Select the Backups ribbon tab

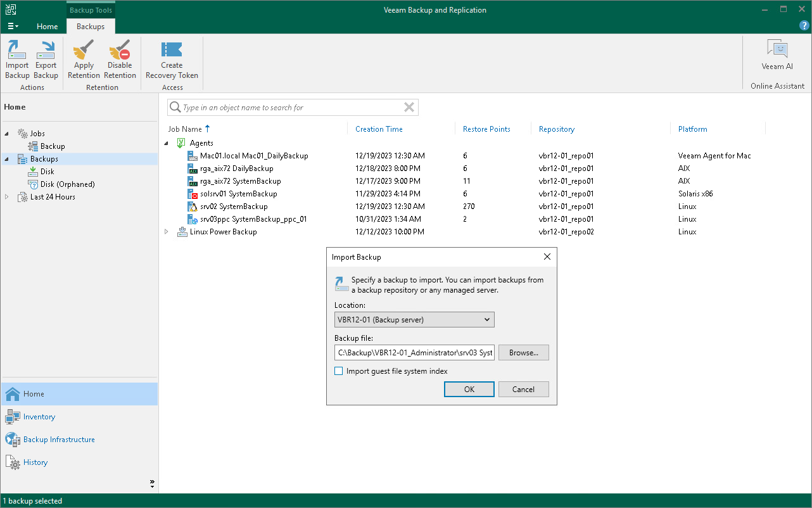click(91, 27)
